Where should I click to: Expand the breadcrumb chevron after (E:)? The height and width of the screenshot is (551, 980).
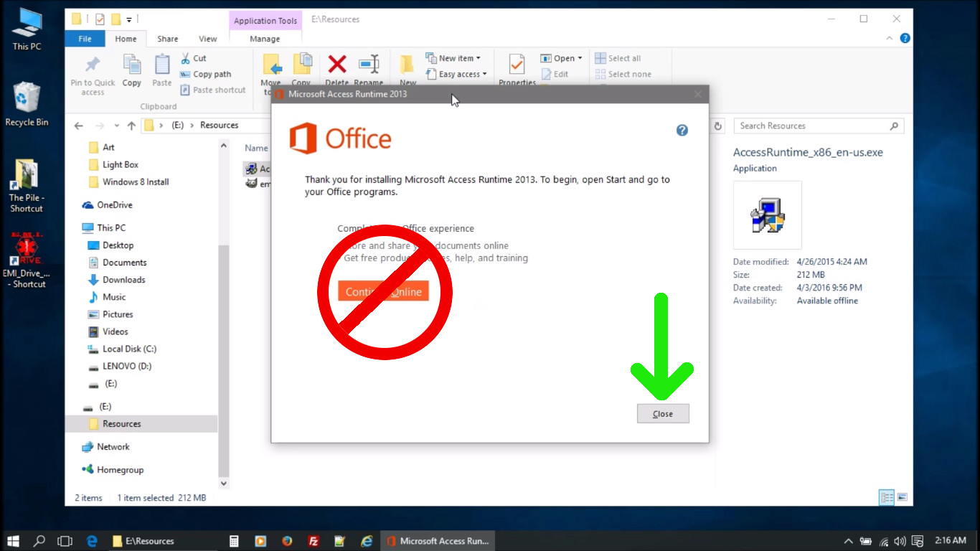(193, 126)
